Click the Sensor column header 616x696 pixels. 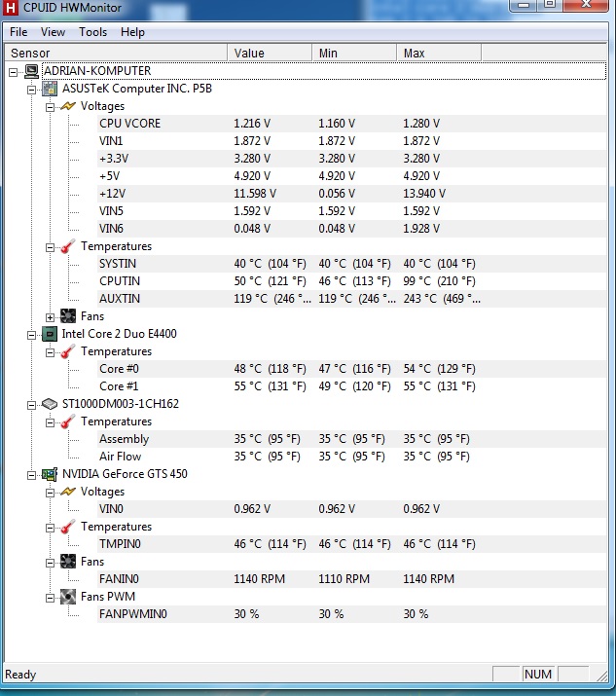pos(116,53)
